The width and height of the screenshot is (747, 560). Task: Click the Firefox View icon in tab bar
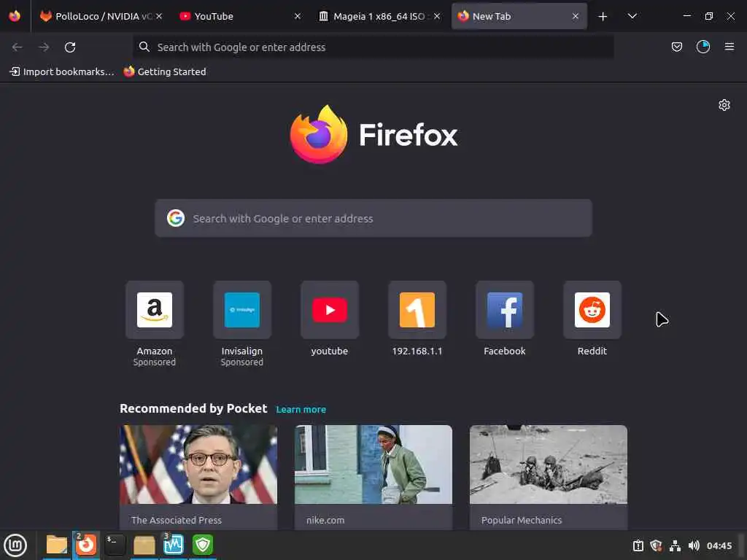15,16
